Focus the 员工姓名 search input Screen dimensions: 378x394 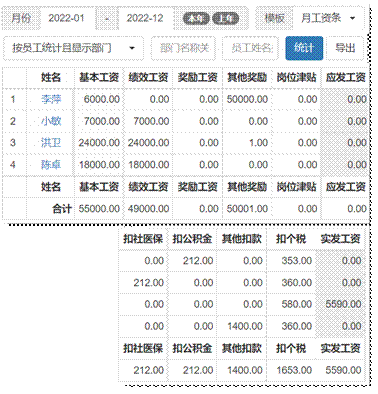point(250,48)
